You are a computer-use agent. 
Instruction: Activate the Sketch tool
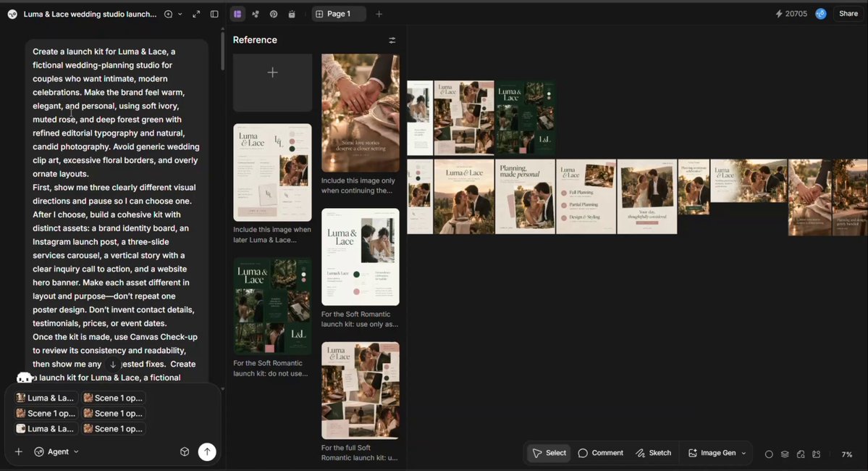coord(653,453)
